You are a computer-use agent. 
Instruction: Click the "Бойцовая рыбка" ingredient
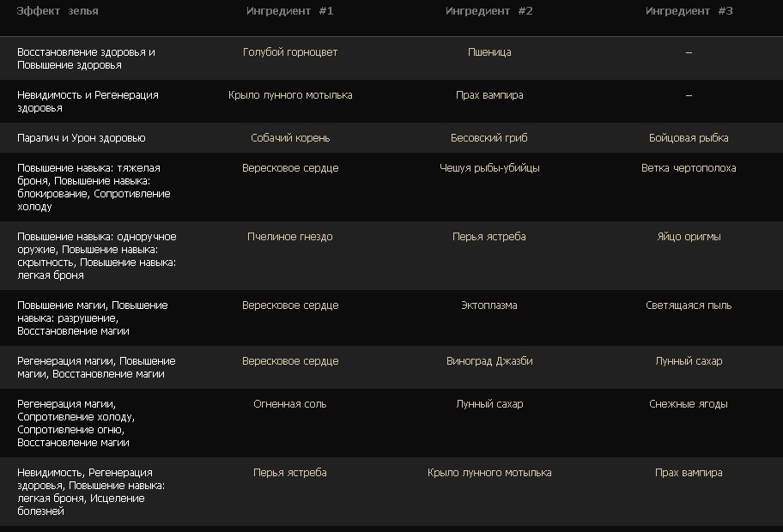tap(689, 138)
